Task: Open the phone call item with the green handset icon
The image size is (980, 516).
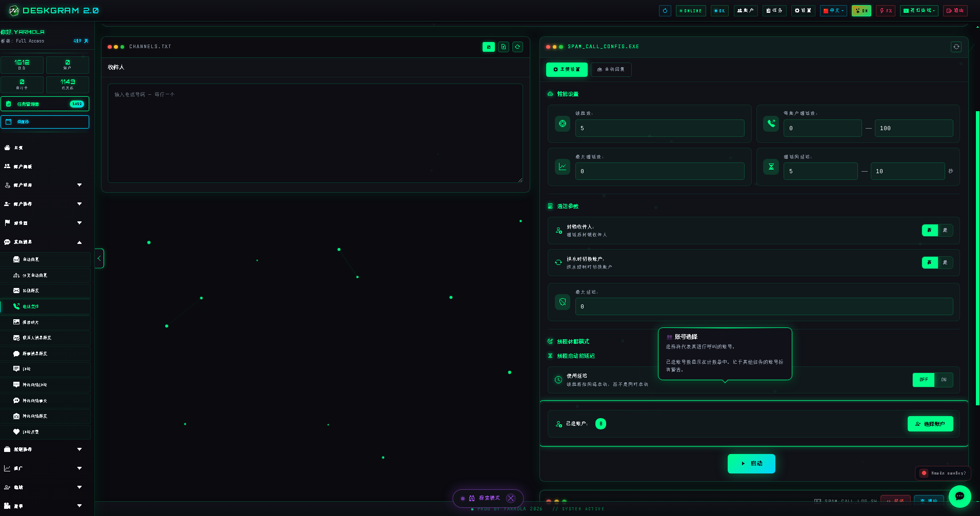Action: [45, 306]
